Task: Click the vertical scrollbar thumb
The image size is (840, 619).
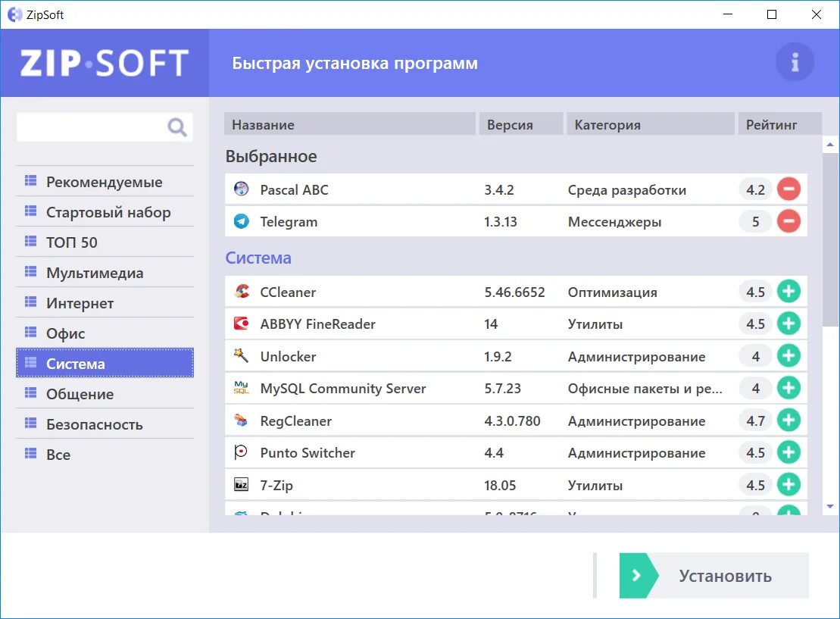Action: (x=830, y=239)
